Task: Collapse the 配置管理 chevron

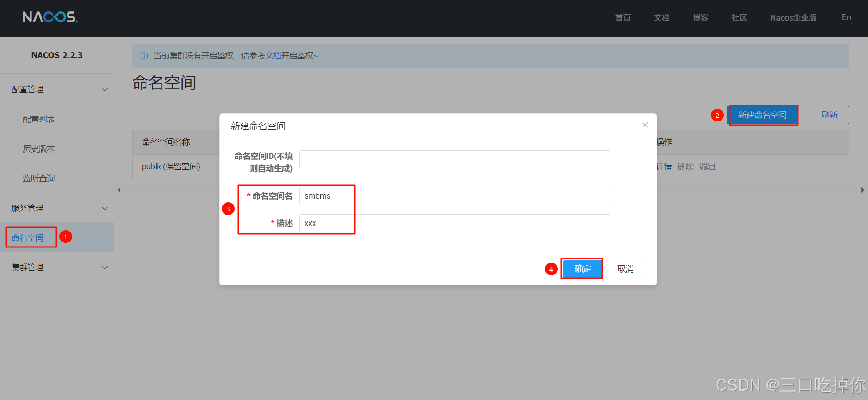Action: [105, 89]
